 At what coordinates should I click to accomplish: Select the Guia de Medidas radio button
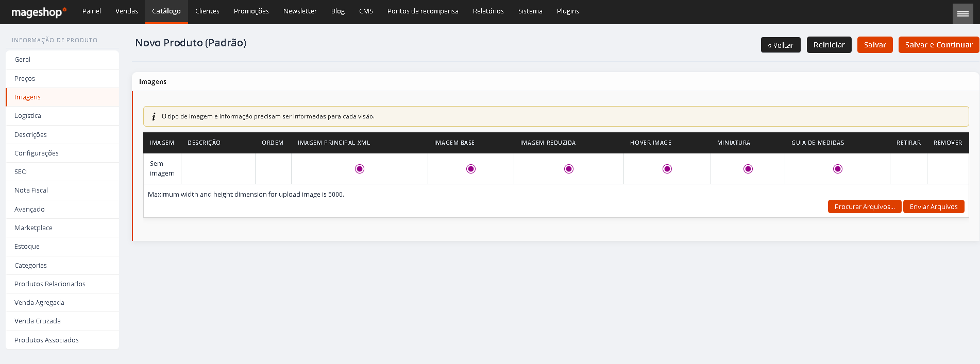pyautogui.click(x=838, y=169)
